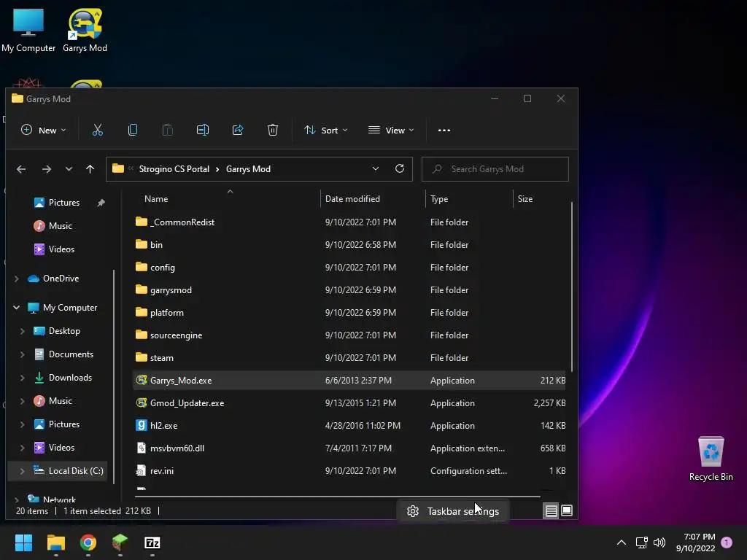747x560 pixels.
Task: Open File Explorer from taskbar
Action: point(55,542)
